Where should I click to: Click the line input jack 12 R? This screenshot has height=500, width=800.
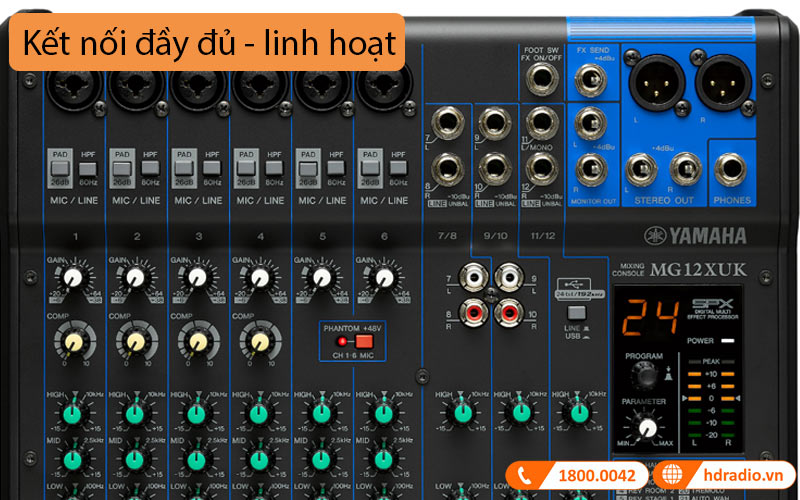(542, 169)
